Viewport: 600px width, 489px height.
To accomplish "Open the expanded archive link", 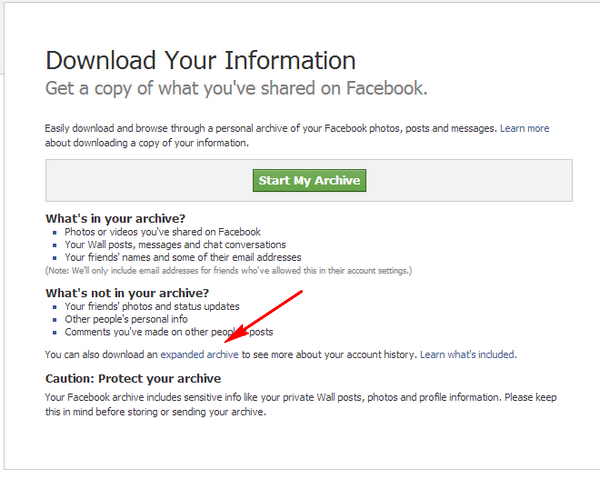I will 199,355.
